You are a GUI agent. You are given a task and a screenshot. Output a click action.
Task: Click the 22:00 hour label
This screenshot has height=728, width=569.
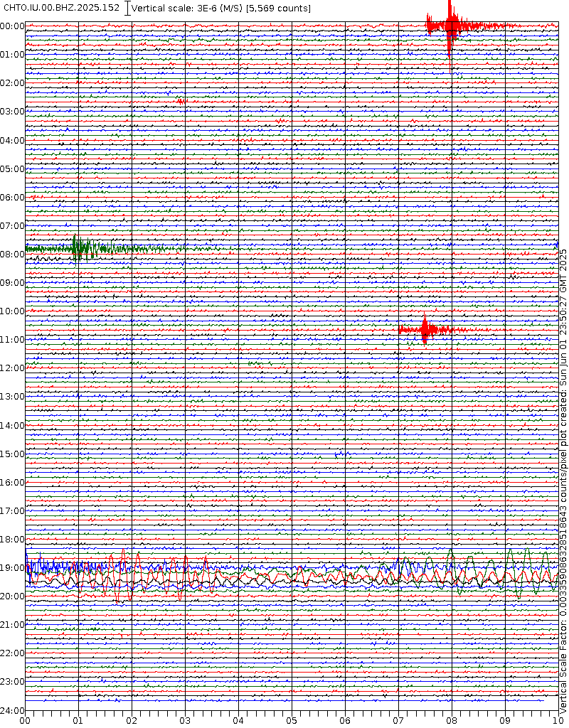coord(12,654)
